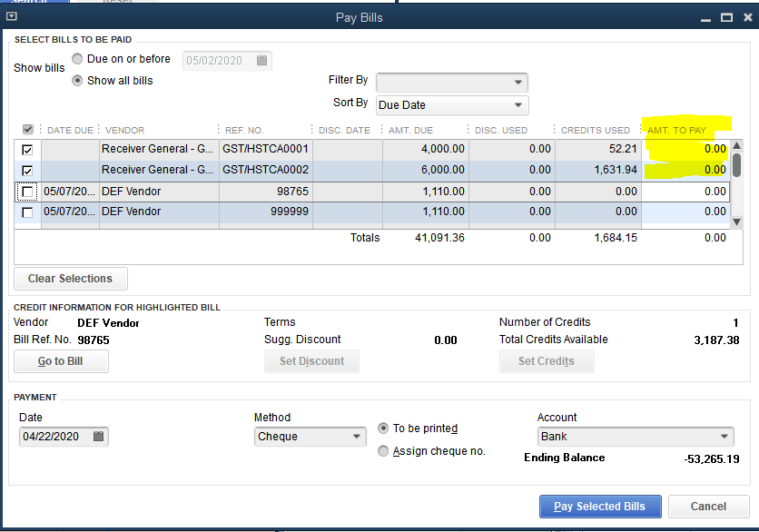Edit Amt. To Pay for bill 98765

(x=685, y=192)
